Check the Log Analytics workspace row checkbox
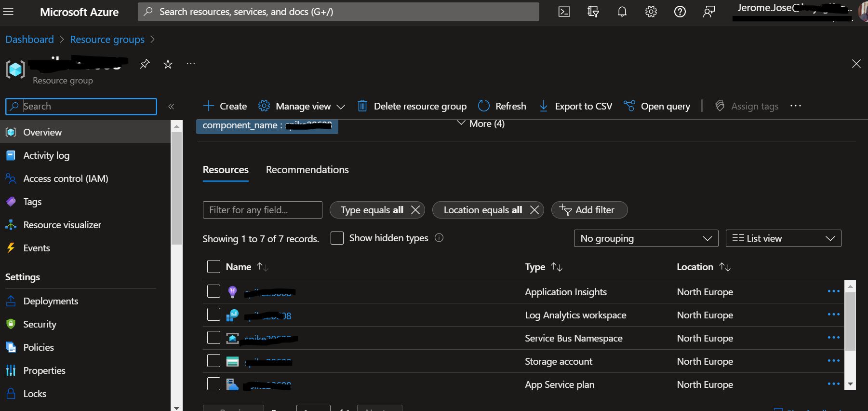 point(214,315)
